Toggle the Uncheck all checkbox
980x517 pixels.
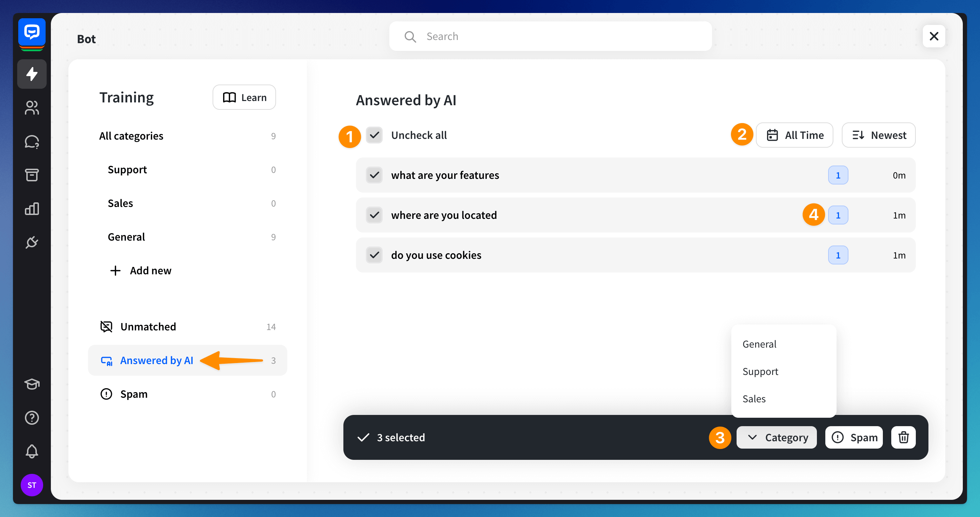coord(374,135)
